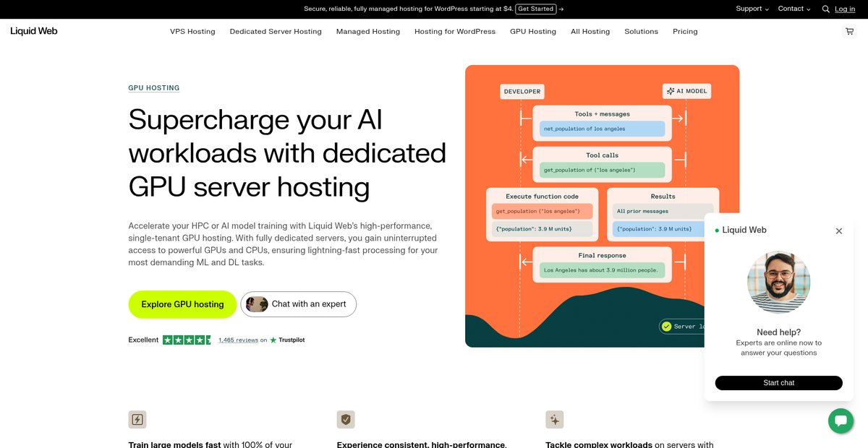Click 'Excellent' Trustpilot rating text
The image size is (868, 448).
click(x=143, y=340)
